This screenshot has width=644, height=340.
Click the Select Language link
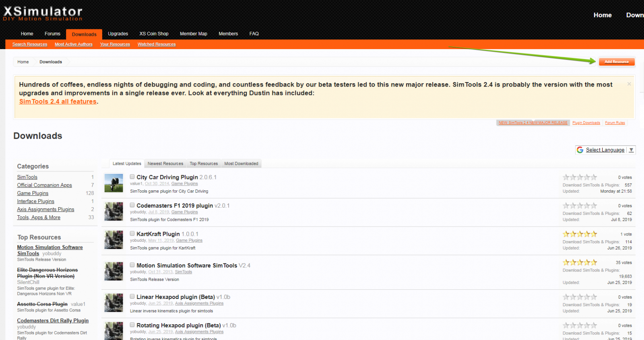[605, 150]
